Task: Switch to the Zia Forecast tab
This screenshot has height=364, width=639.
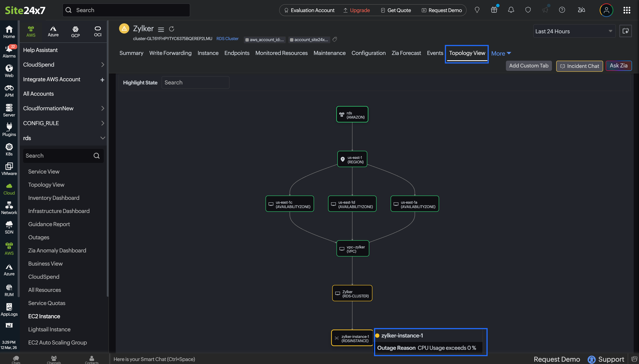Action: [x=406, y=53]
